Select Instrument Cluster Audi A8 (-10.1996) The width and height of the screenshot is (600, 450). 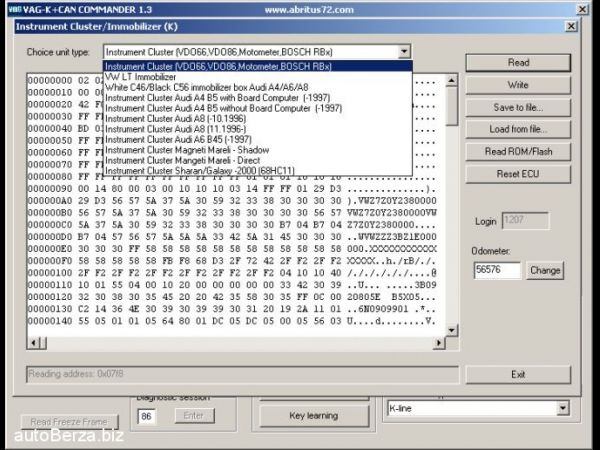coord(258,119)
